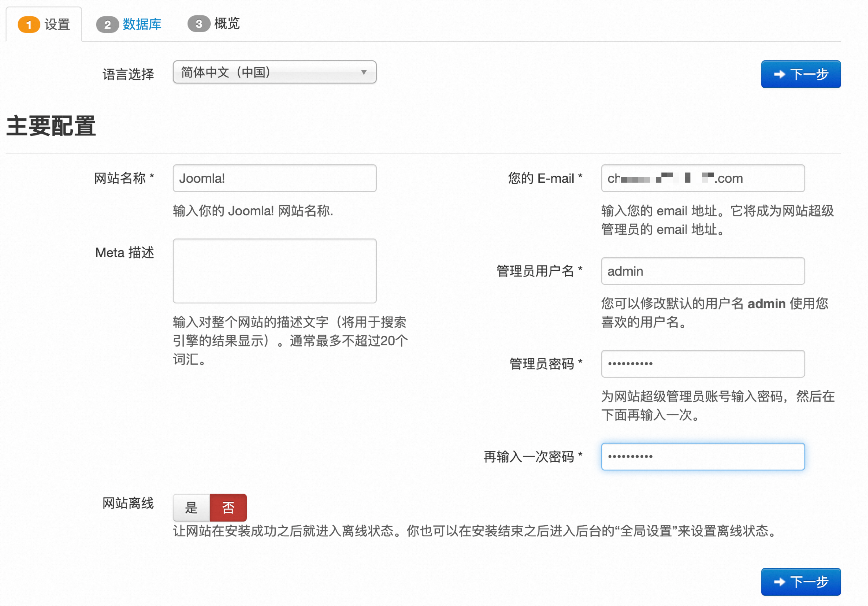Click the help text starting 您可以修改默认的用户名
This screenshot has width=868, height=606.
pyautogui.click(x=715, y=313)
